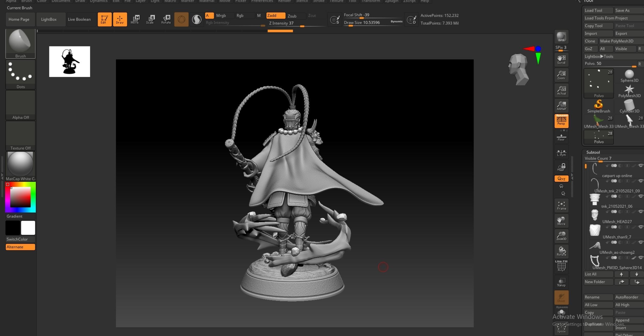Enable Edit mode on the toolbar
The width and height of the screenshot is (644, 336).
point(105,19)
